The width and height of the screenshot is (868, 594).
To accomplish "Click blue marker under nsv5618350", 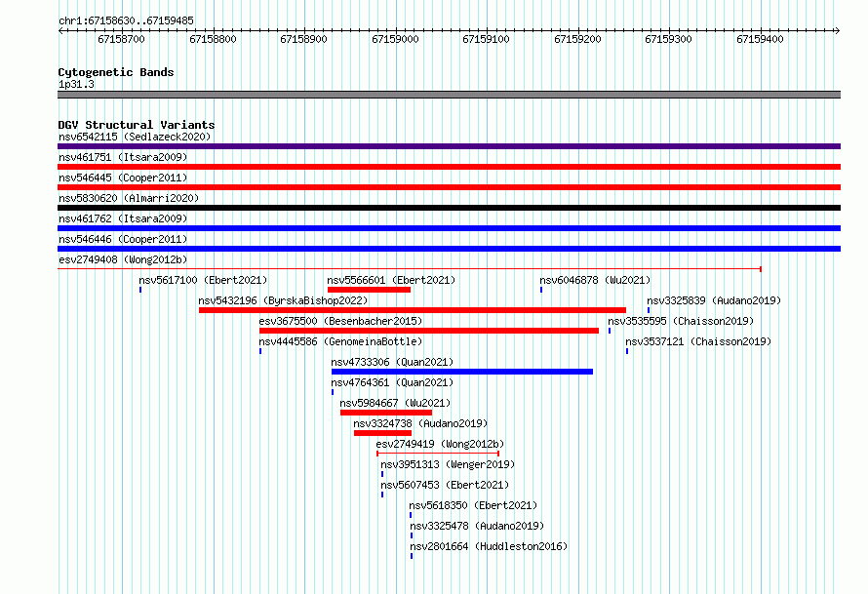I will tap(411, 515).
